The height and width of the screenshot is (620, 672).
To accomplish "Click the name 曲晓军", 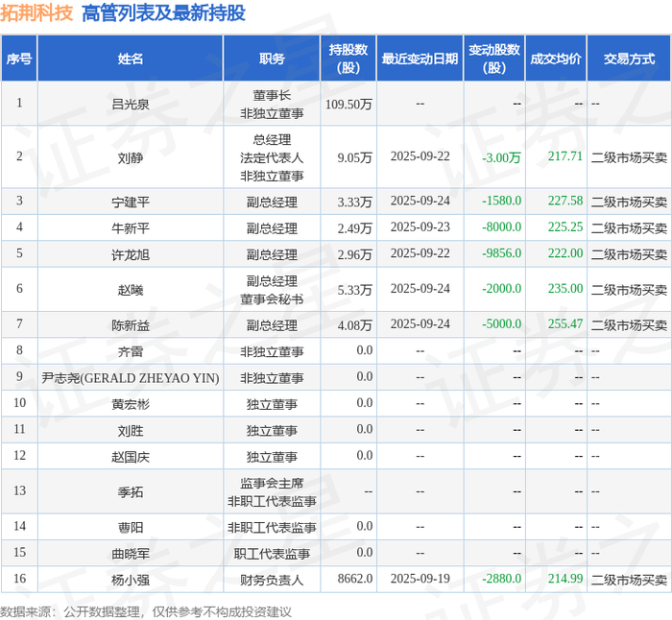I will 131,554.
